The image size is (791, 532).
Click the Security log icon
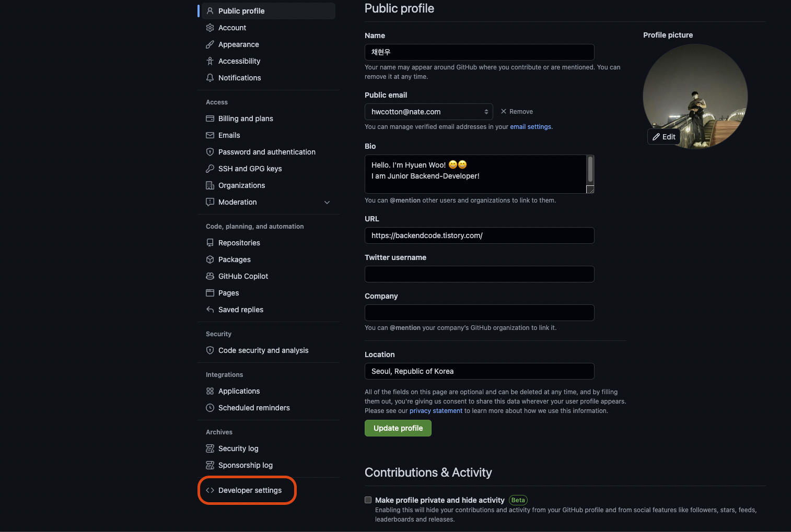tap(210, 448)
